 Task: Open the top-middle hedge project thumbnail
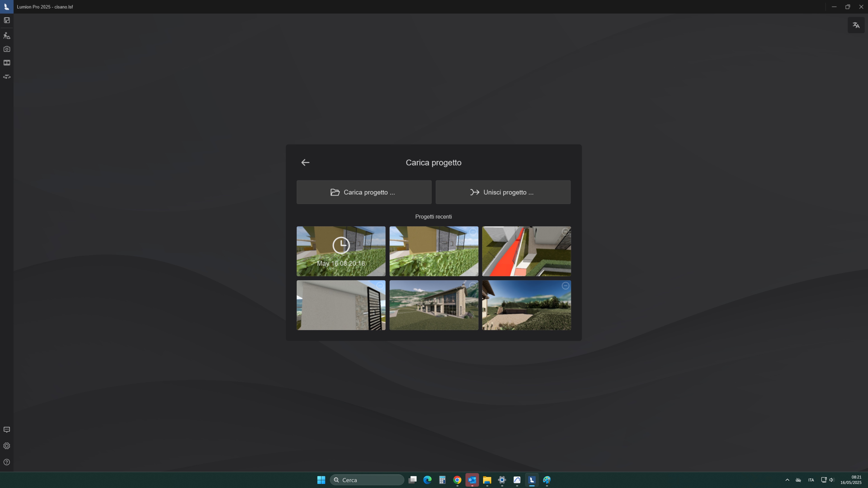pos(434,251)
